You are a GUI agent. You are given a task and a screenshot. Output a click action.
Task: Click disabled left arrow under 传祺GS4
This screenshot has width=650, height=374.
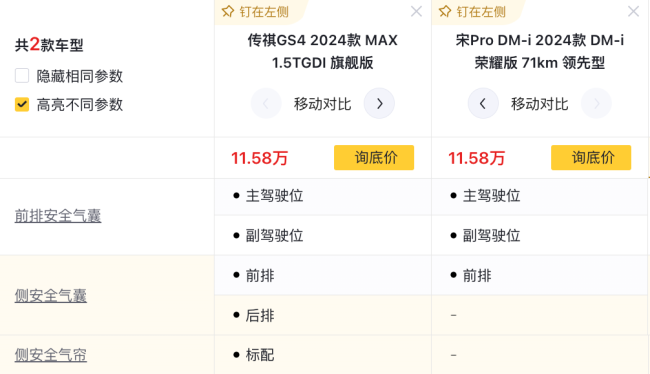[266, 103]
